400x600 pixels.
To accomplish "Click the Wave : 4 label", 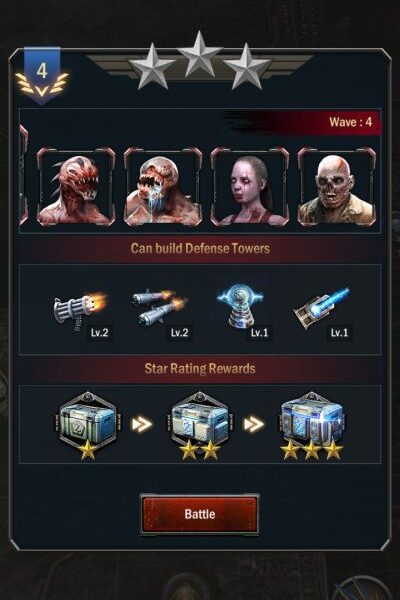I will coord(350,122).
